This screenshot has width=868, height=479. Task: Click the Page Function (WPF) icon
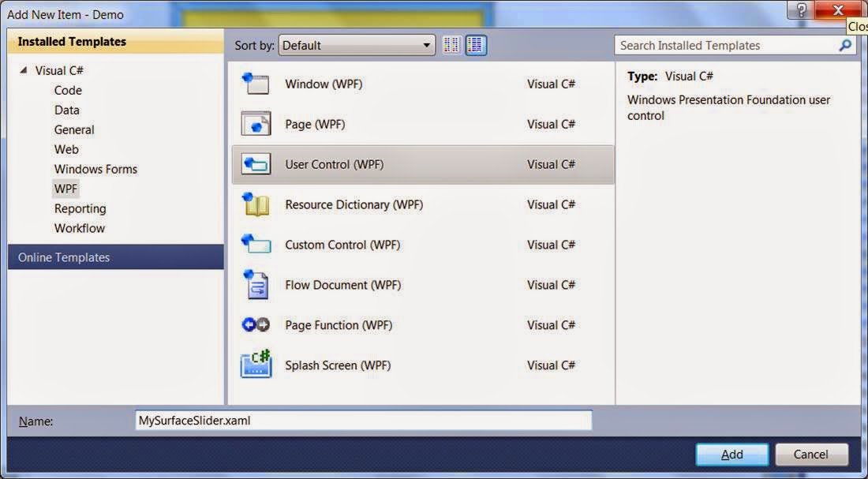coord(255,325)
